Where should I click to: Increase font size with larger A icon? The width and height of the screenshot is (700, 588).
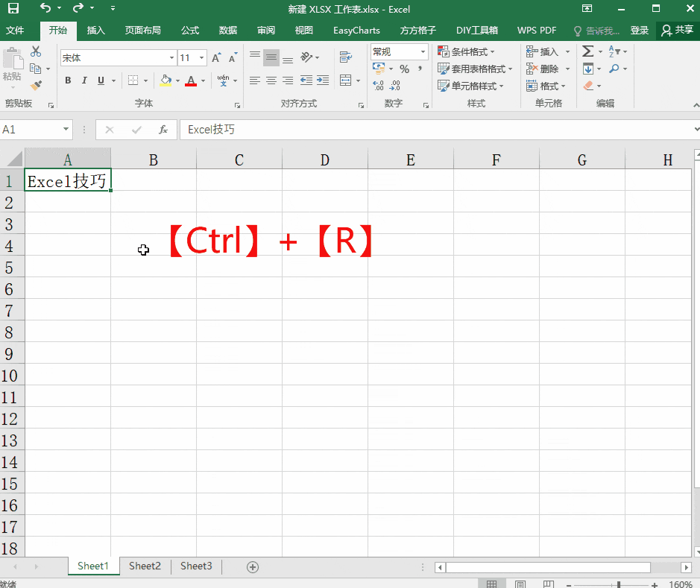point(216,58)
